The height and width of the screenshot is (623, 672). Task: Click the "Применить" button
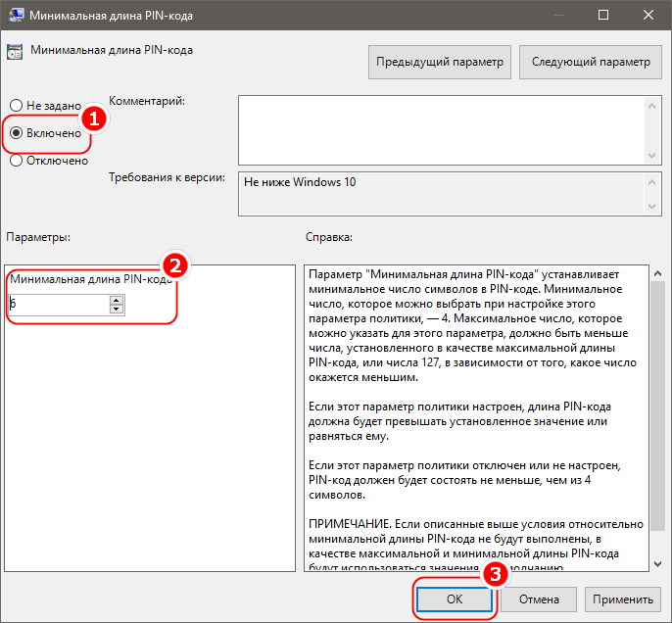[x=623, y=599]
